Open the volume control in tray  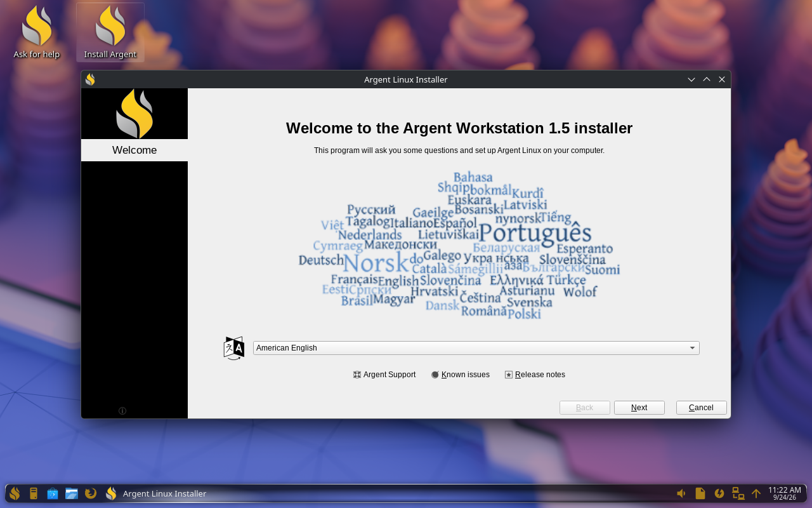681,493
